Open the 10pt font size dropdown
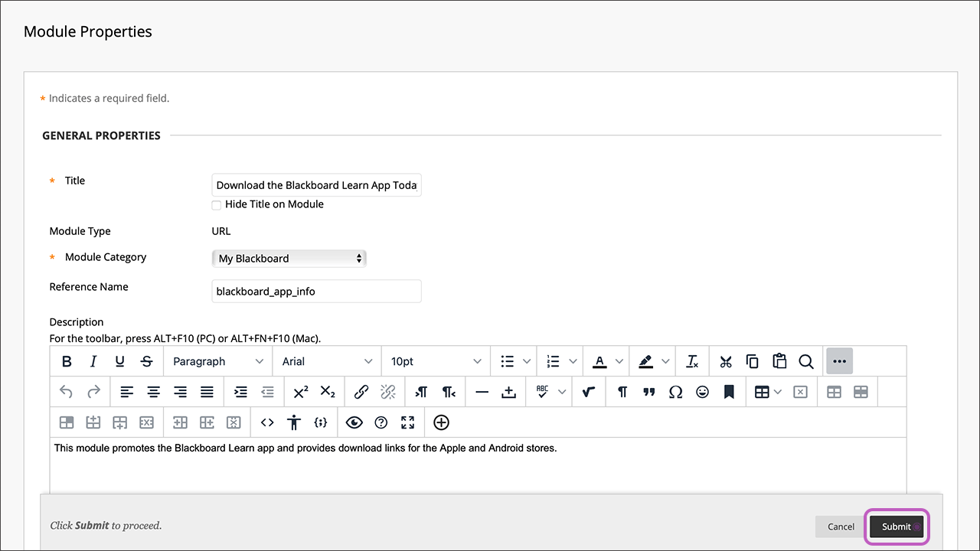 point(435,360)
